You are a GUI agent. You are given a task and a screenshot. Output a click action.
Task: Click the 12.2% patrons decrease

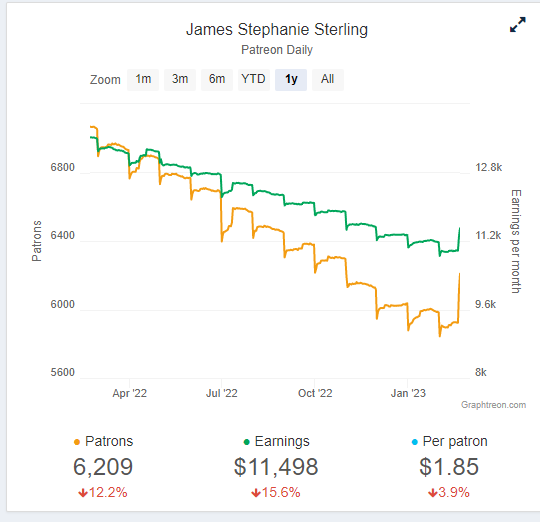pyautogui.click(x=103, y=492)
